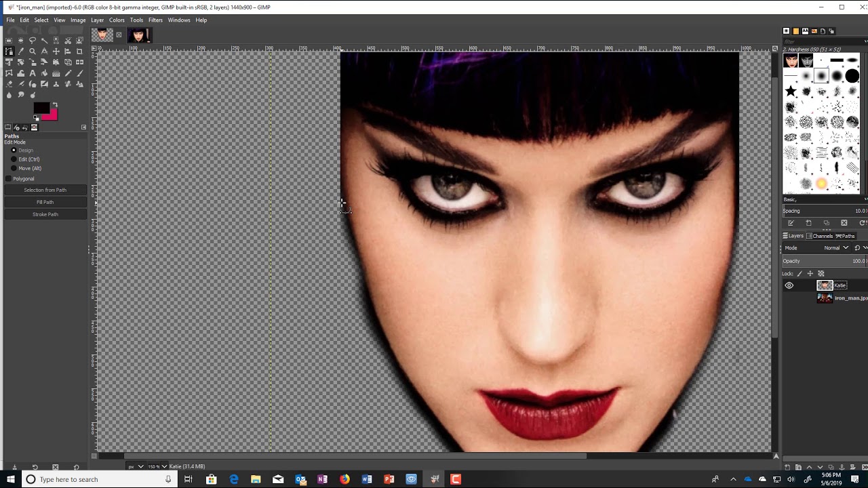
Task: Select the Paths tool in toolbox
Action: point(9,52)
